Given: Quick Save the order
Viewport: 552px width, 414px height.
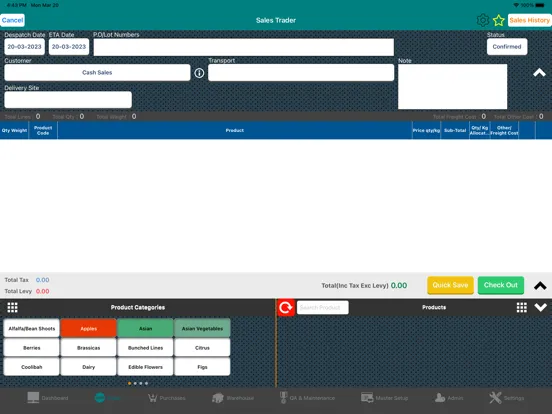Looking at the screenshot, I should [450, 285].
